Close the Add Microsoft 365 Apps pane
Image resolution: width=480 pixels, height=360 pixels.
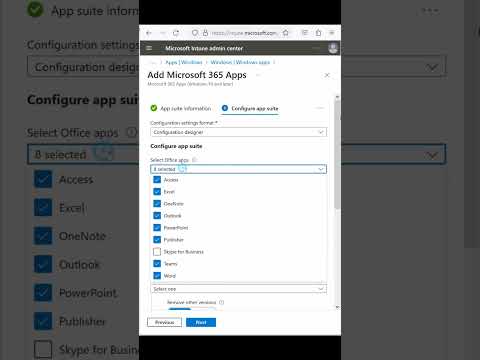pyautogui.click(x=327, y=75)
